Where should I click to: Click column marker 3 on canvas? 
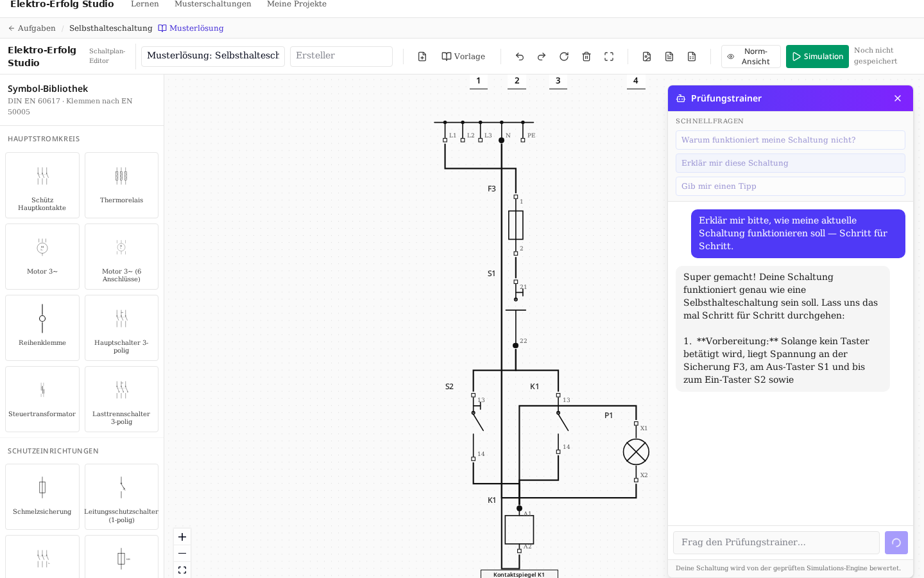558,81
